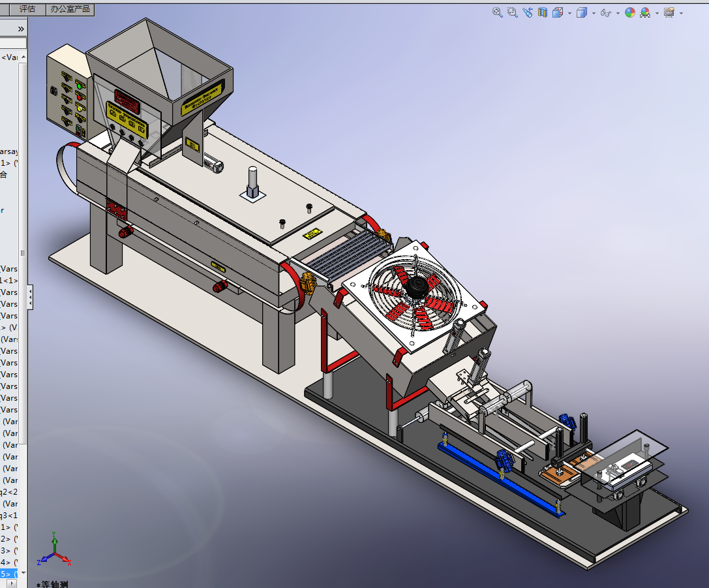Open the View Settings dropdown arrow
Viewport: 709px width, 588px height.
point(681,13)
